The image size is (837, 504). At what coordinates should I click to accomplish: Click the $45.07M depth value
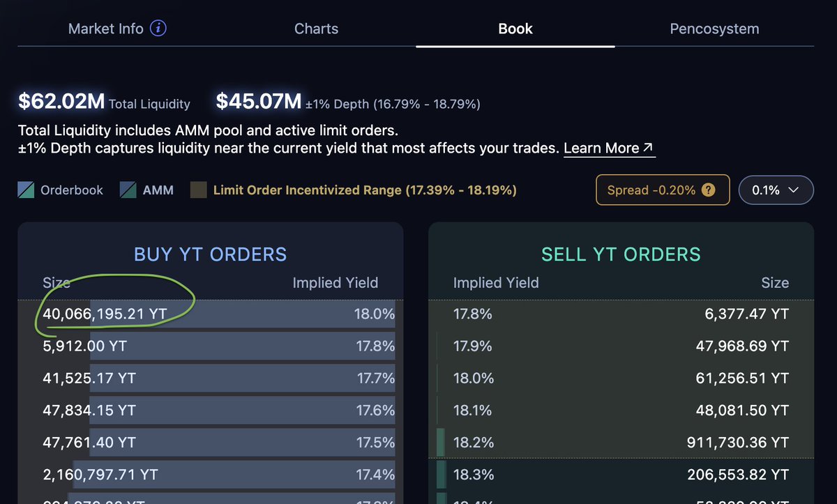[x=259, y=102]
